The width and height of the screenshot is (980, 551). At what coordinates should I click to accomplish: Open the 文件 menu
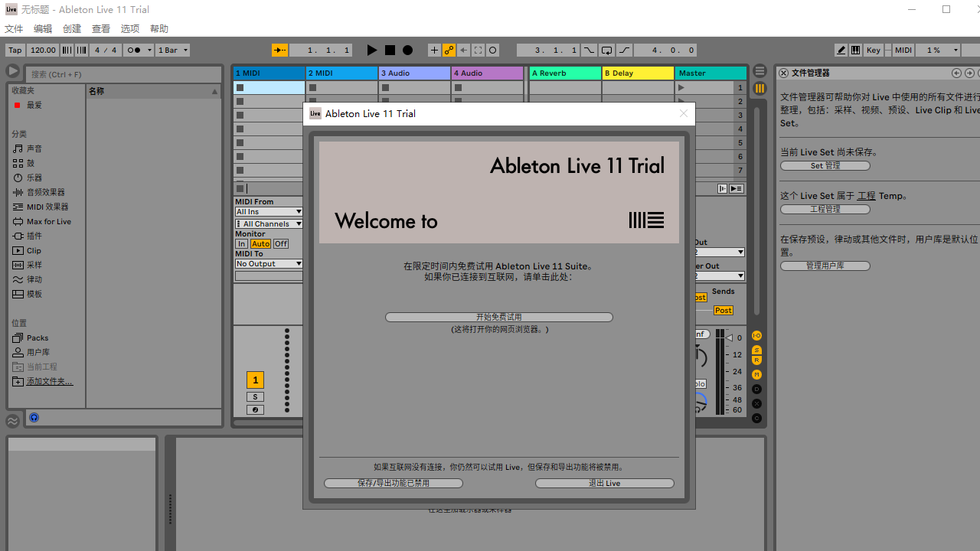click(14, 28)
